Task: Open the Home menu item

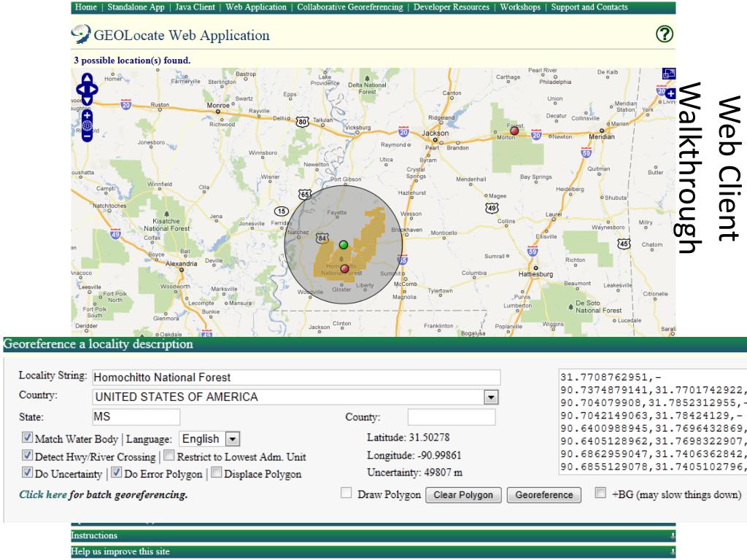Action: pyautogui.click(x=86, y=7)
